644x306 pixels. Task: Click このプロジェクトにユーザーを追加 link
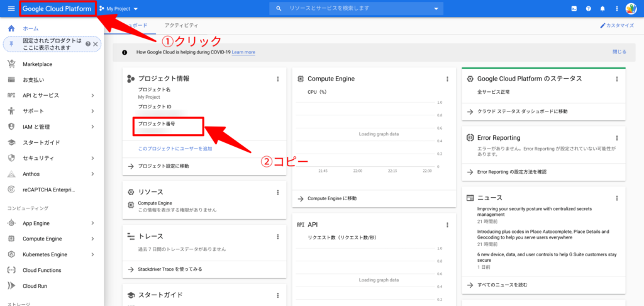pos(175,149)
